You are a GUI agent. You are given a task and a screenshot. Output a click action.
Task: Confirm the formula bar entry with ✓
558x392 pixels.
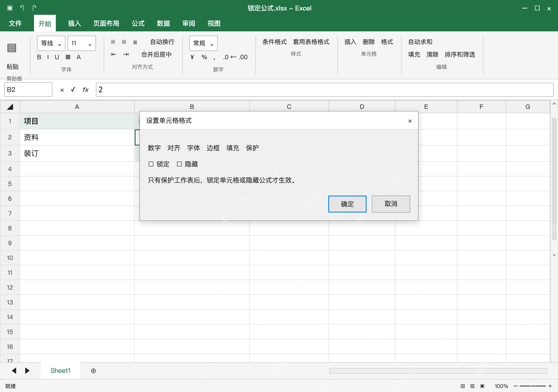click(x=73, y=89)
